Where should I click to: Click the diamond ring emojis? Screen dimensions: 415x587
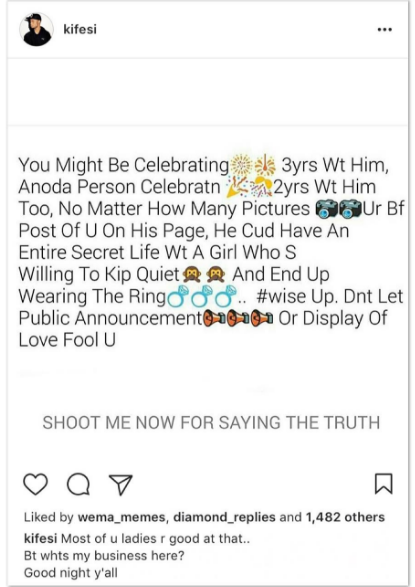pos(203,296)
